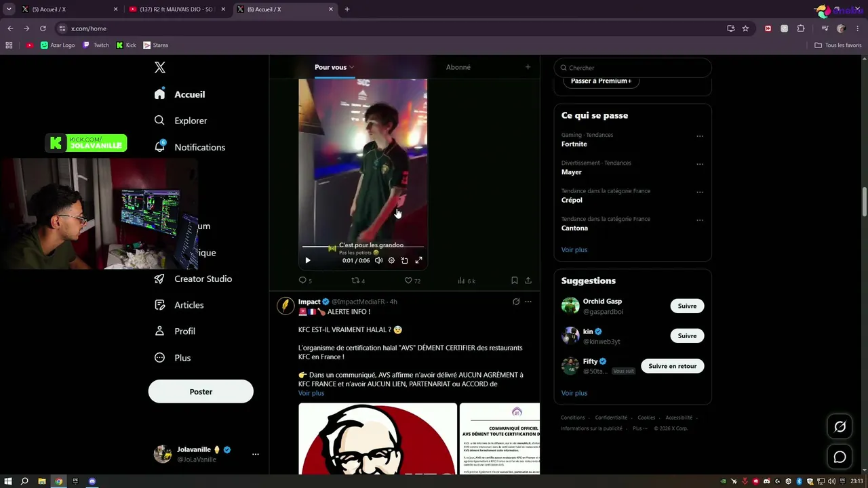Click the Poster button to compose
This screenshot has height=488, width=868.
pos(201,392)
